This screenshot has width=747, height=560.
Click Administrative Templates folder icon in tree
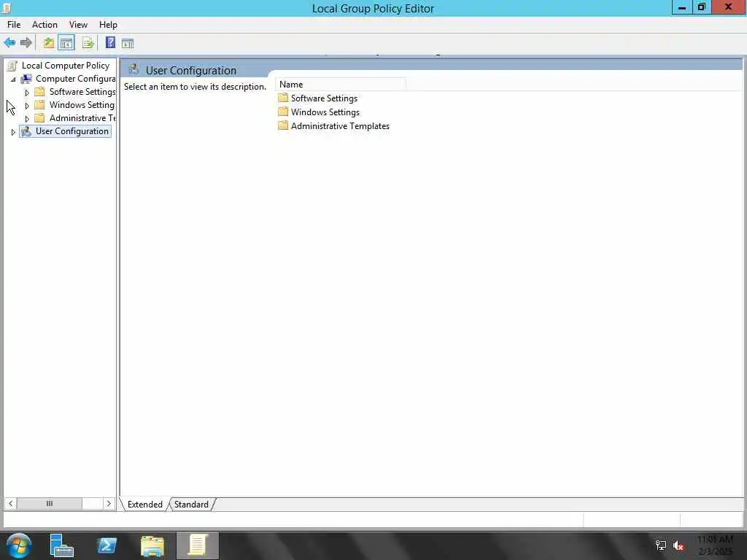(x=40, y=118)
